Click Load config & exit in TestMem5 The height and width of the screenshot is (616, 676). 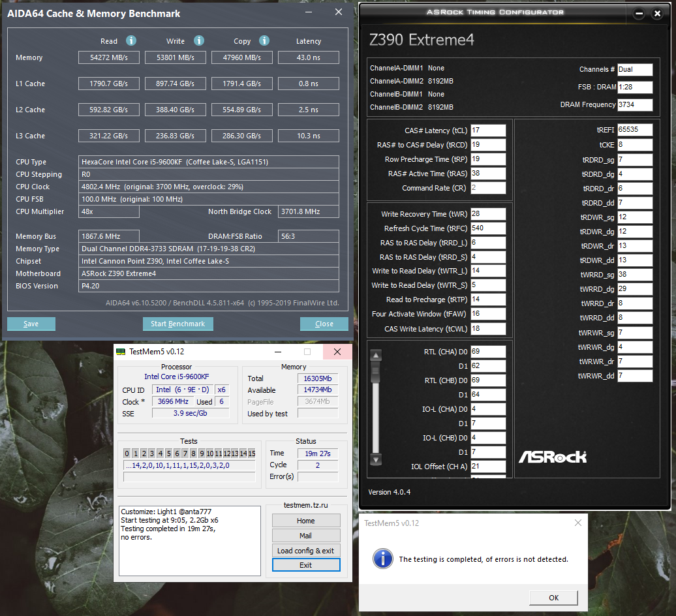tap(305, 551)
